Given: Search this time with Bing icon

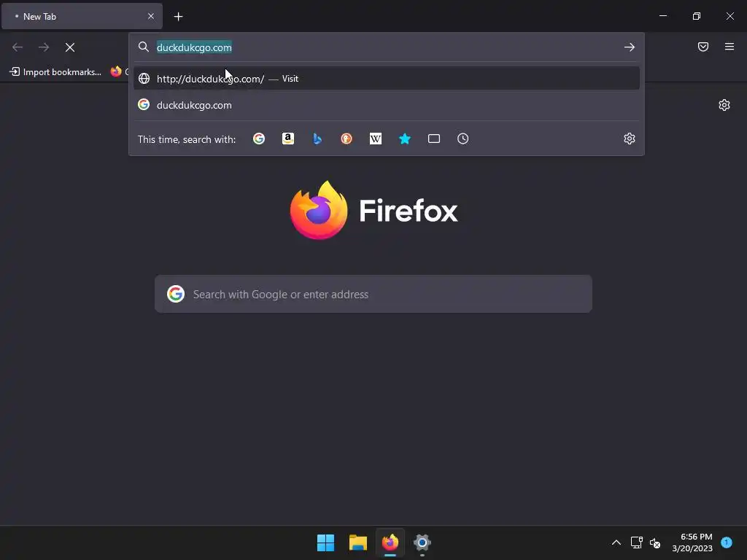Looking at the screenshot, I should click(x=317, y=139).
